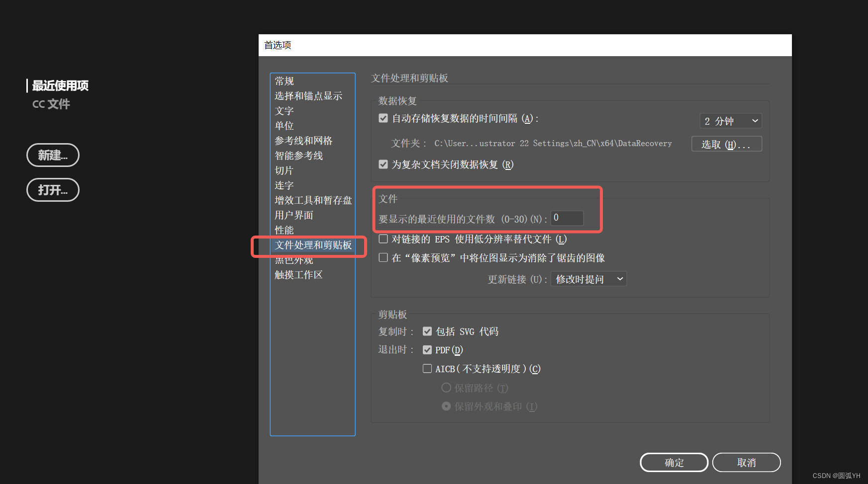Image resolution: width=868 pixels, height=484 pixels.
Task: Open 增效工具和暂存盘 settings
Action: tap(314, 200)
